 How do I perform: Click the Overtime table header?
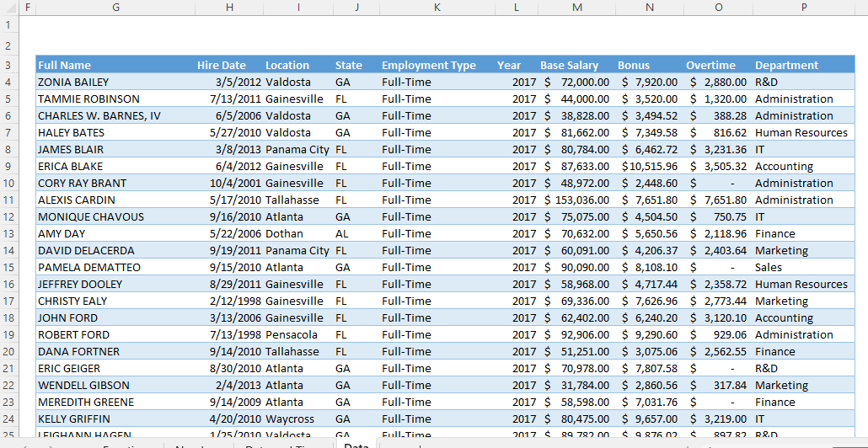(719, 66)
